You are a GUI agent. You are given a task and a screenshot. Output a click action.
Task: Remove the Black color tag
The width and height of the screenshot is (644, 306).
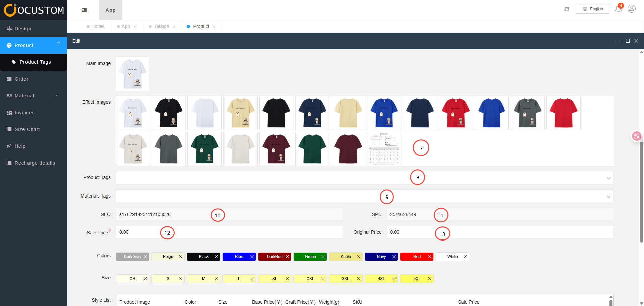click(x=216, y=257)
